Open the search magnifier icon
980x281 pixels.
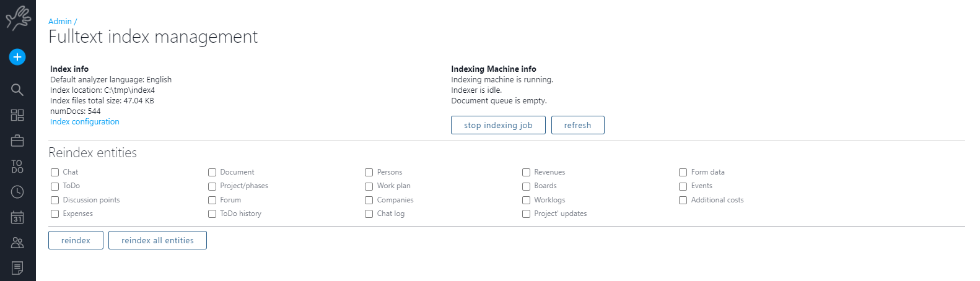17,90
